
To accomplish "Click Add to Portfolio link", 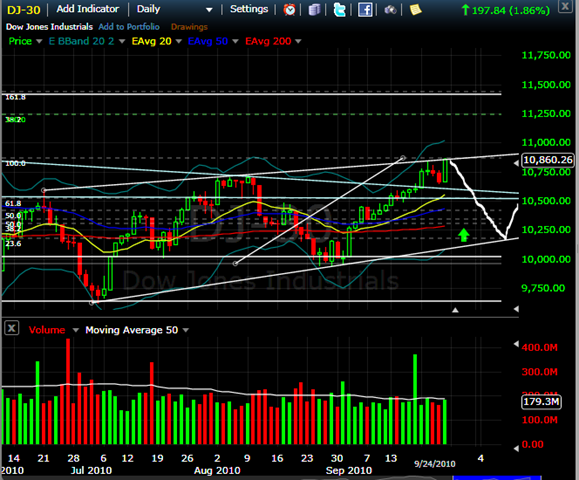I will (x=129, y=27).
